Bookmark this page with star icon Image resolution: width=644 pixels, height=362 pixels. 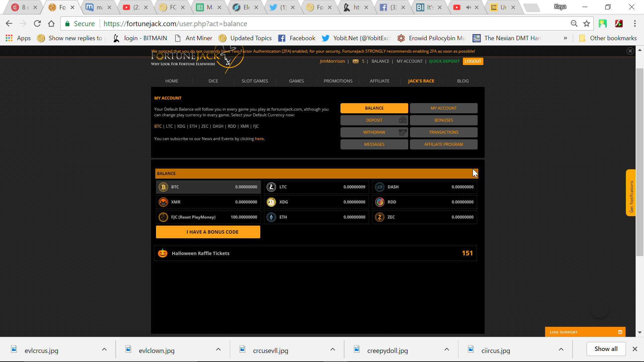pos(587,23)
